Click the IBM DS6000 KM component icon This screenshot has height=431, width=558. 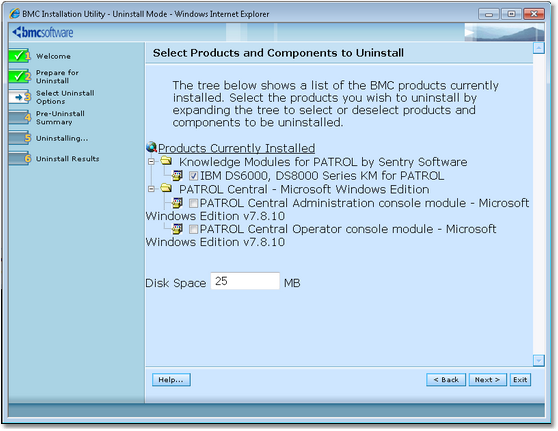tap(177, 175)
